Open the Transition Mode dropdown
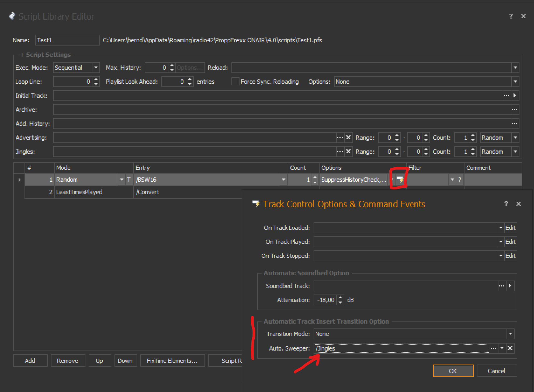The height and width of the screenshot is (392, 534). coord(510,334)
